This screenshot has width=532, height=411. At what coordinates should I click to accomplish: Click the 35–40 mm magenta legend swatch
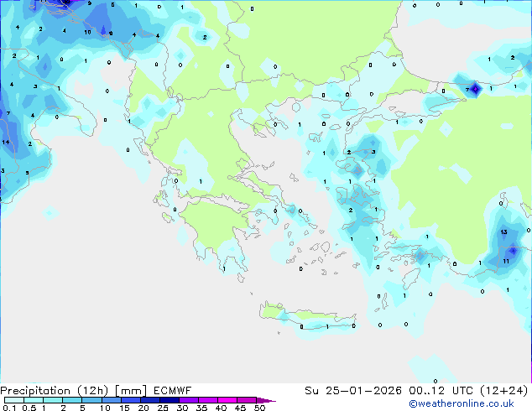tap(208, 400)
